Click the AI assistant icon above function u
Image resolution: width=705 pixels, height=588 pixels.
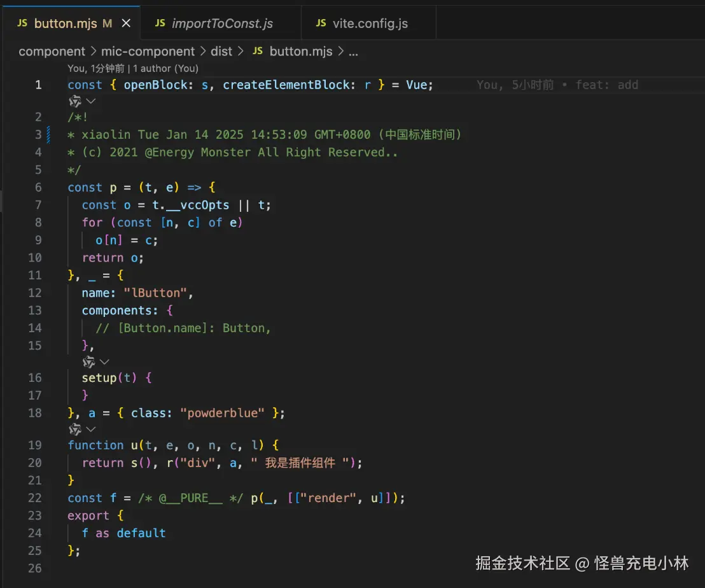pos(75,430)
